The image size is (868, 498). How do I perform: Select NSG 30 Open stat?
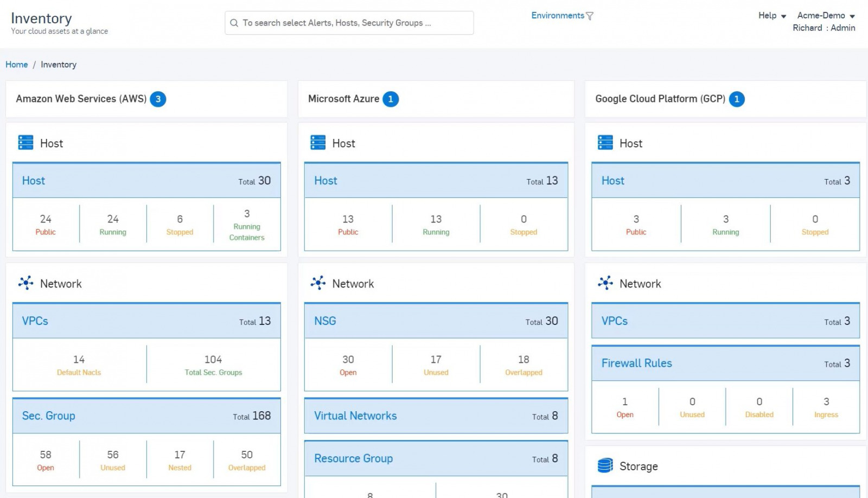tap(348, 365)
